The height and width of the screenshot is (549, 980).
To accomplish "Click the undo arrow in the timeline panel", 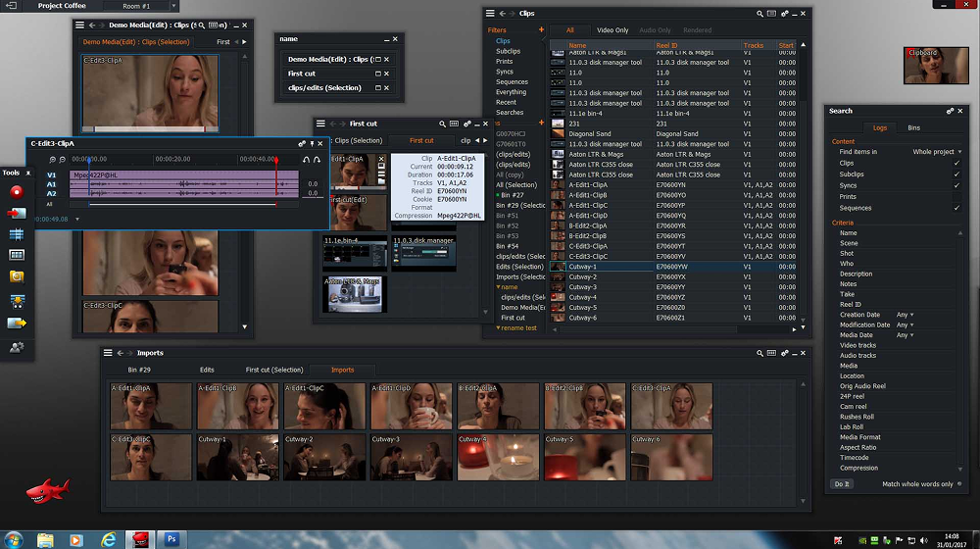I will point(305,159).
